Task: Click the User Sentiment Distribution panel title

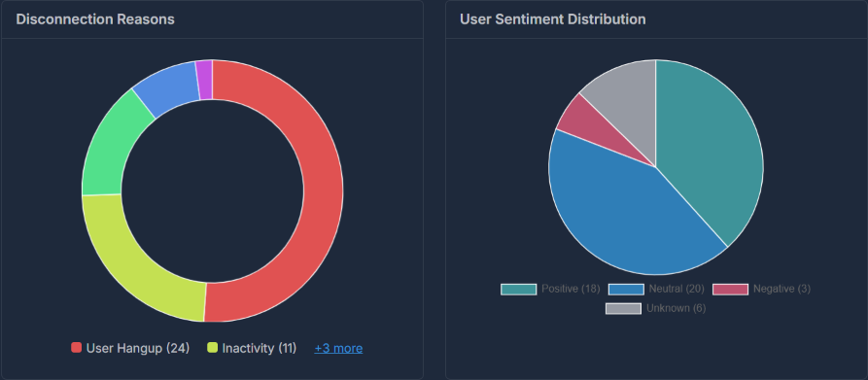Action: click(552, 19)
